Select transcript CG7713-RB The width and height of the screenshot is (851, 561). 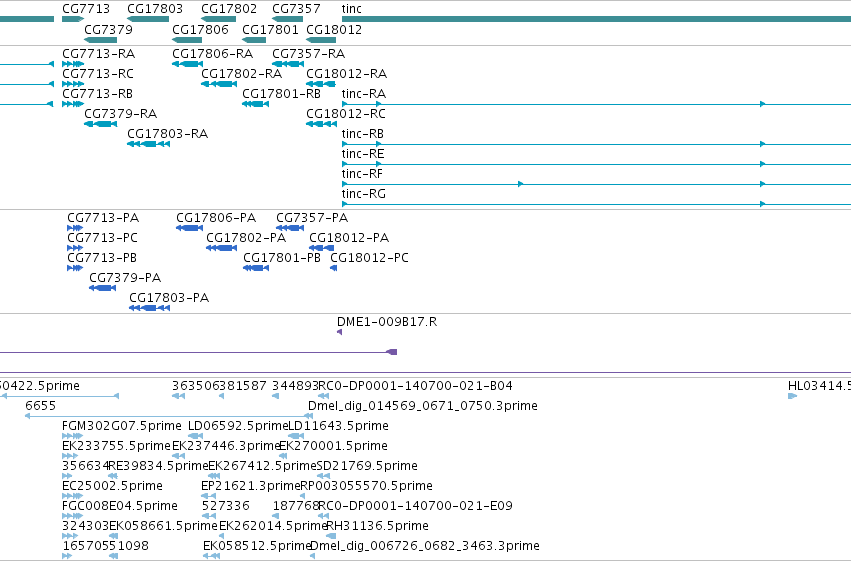[x=73, y=104]
